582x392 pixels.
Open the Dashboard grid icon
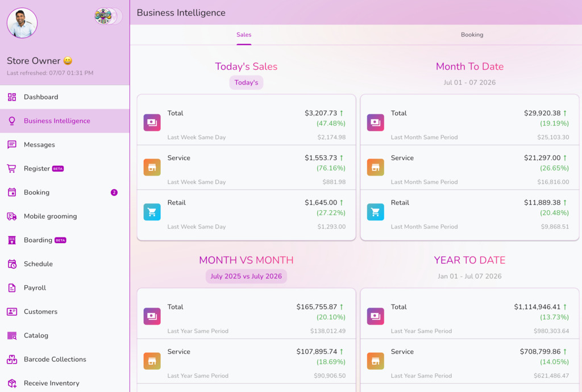coord(12,97)
